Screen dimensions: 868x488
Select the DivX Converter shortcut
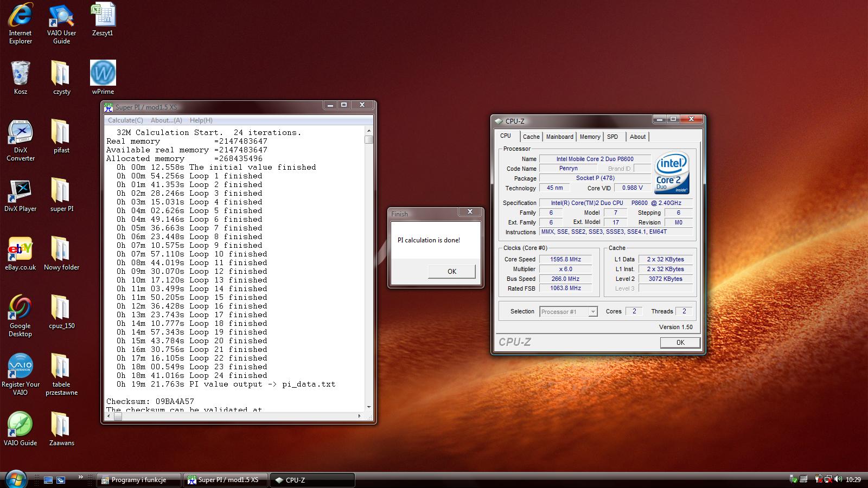coord(21,140)
